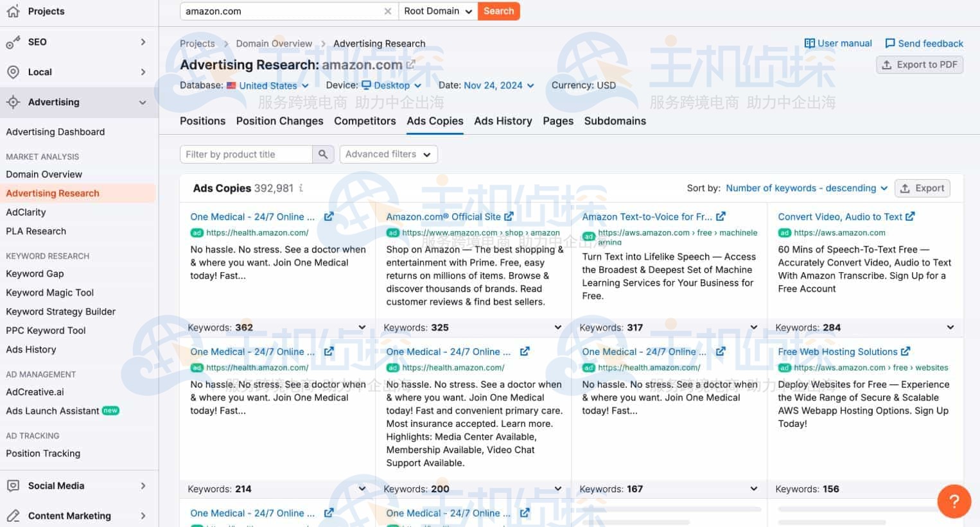The width and height of the screenshot is (980, 527).
Task: Switch to the Ads History tab
Action: pos(503,121)
